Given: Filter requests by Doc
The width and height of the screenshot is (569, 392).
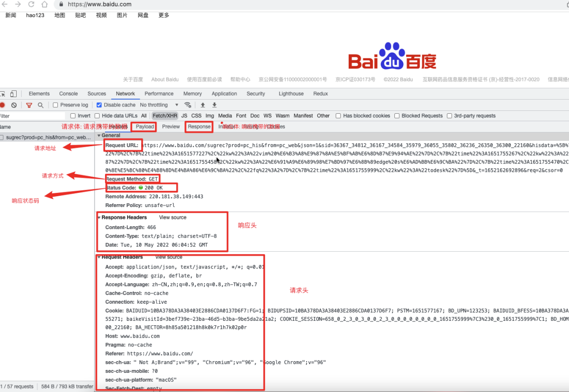Looking at the screenshot, I should (x=255, y=116).
